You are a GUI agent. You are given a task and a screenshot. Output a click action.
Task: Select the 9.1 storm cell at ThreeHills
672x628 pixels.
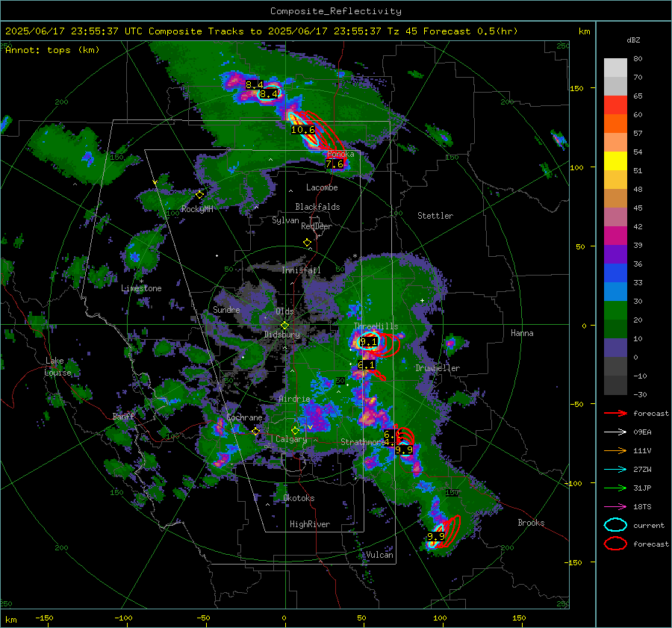tap(369, 342)
